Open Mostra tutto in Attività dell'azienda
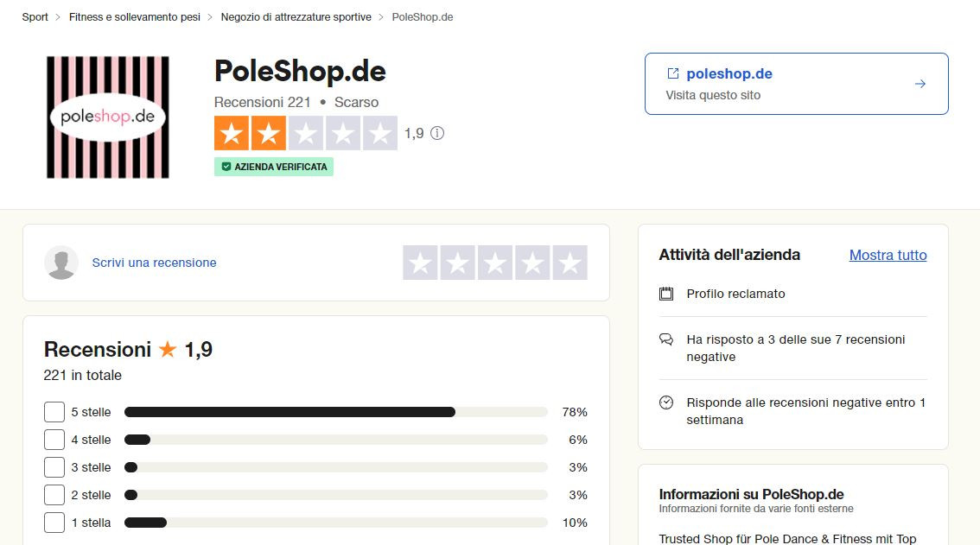The width and height of the screenshot is (980, 545). [x=888, y=255]
